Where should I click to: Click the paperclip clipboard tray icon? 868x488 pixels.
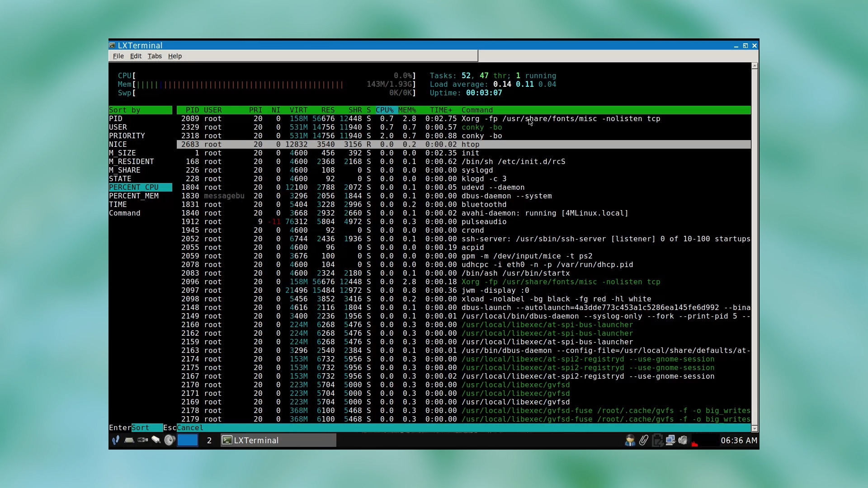click(x=643, y=440)
